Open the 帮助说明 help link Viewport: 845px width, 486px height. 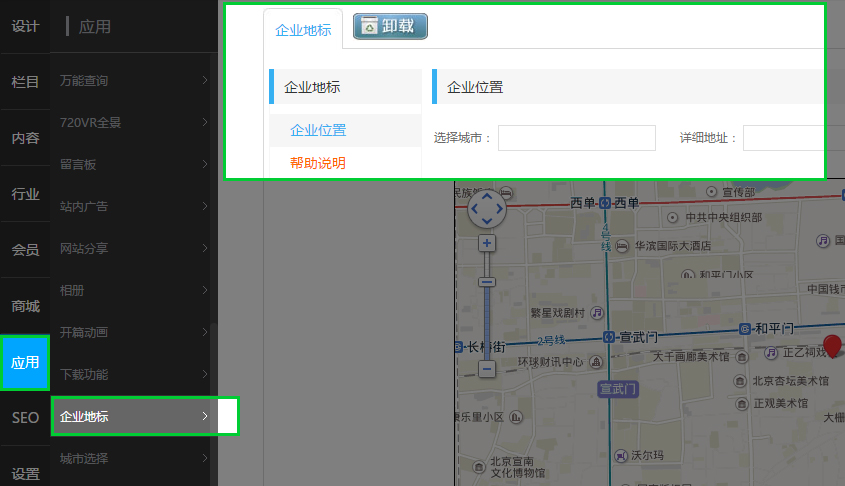tap(318, 163)
